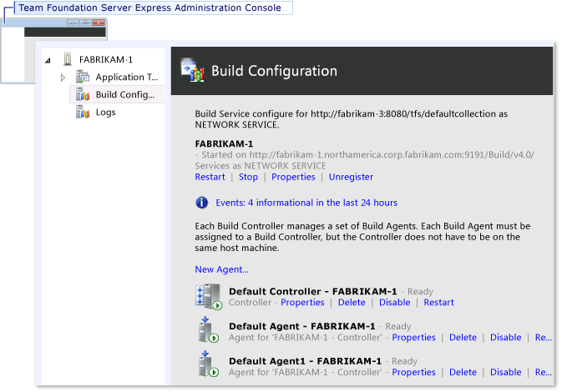Viewport: 562px width, 392px height.
Task: Disable Default Agent1 - FABRIKAM-1
Action: 506,372
